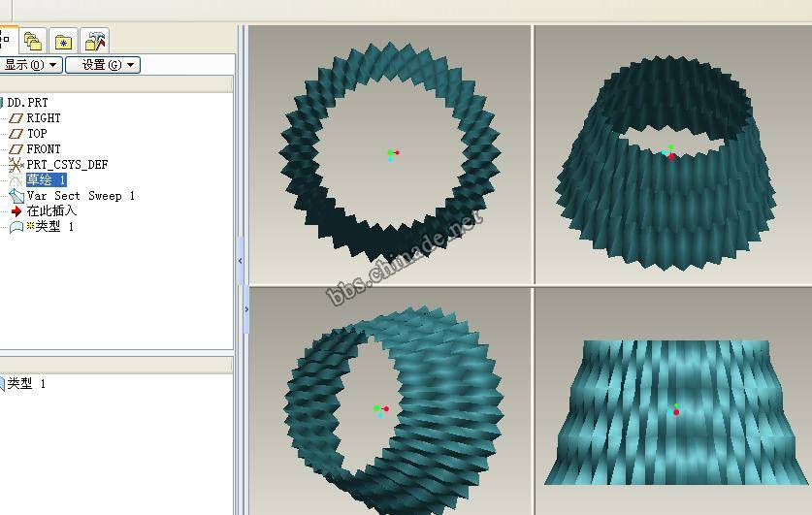Click the sketch icon beside 草绘 1

[x=16, y=180]
